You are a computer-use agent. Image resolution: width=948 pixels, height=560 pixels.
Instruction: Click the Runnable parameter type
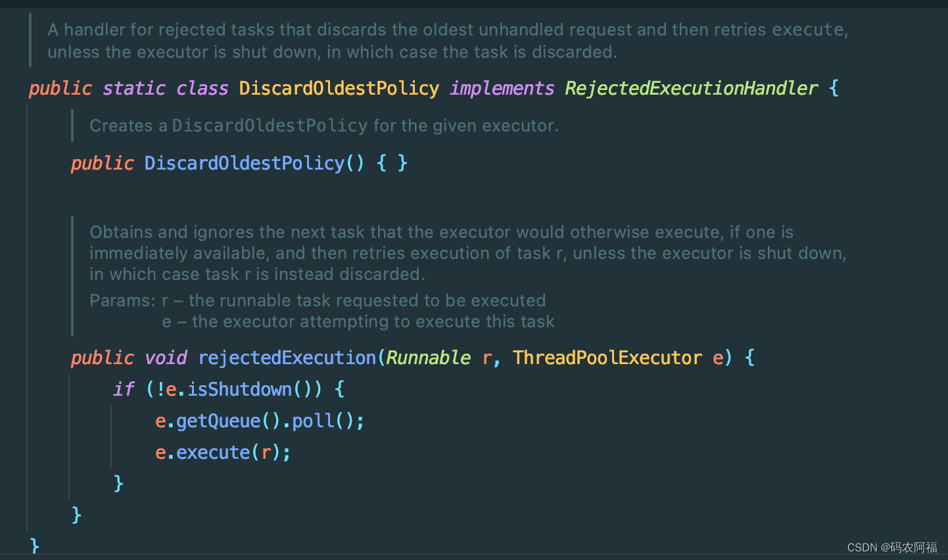(x=428, y=358)
